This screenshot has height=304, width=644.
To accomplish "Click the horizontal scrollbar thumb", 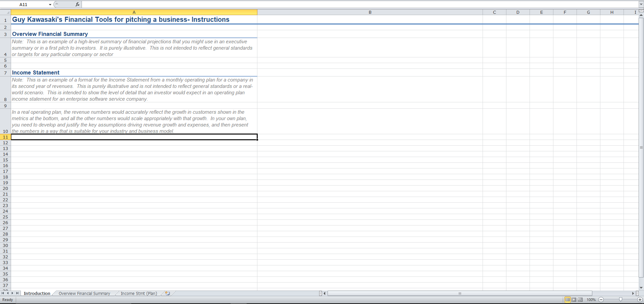I will 460,293.
